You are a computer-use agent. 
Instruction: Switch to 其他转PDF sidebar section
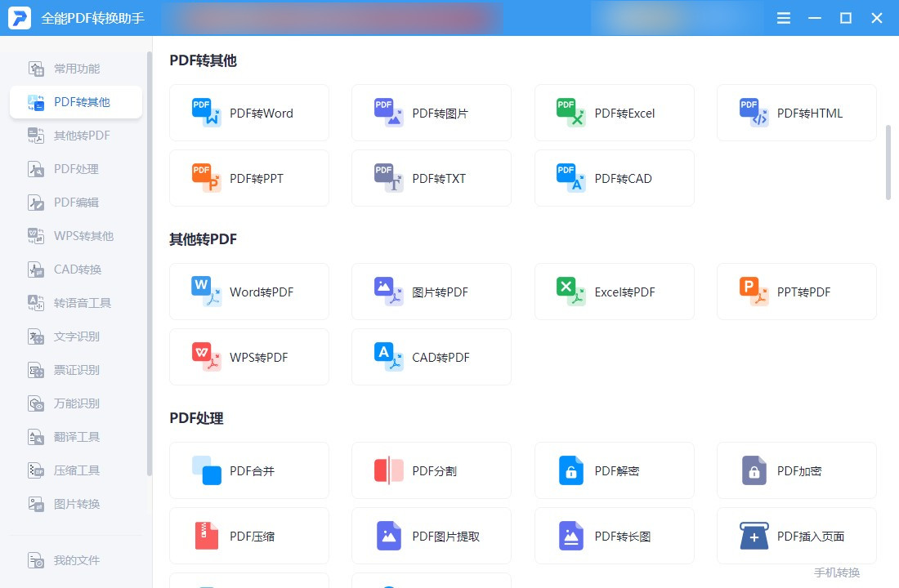click(76, 136)
